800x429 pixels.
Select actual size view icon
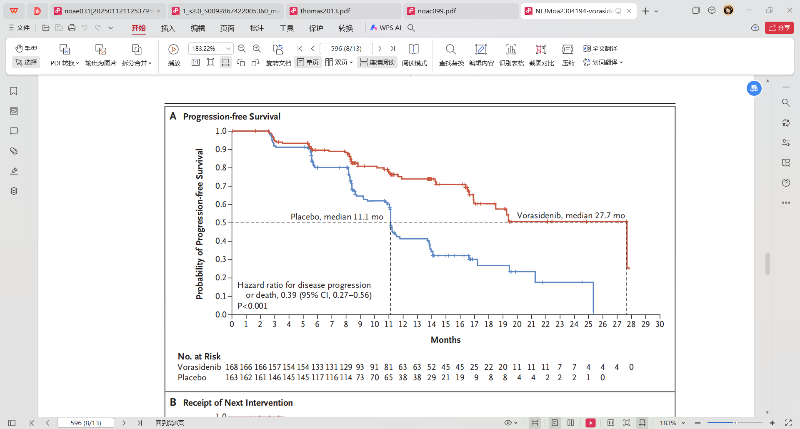point(195,62)
